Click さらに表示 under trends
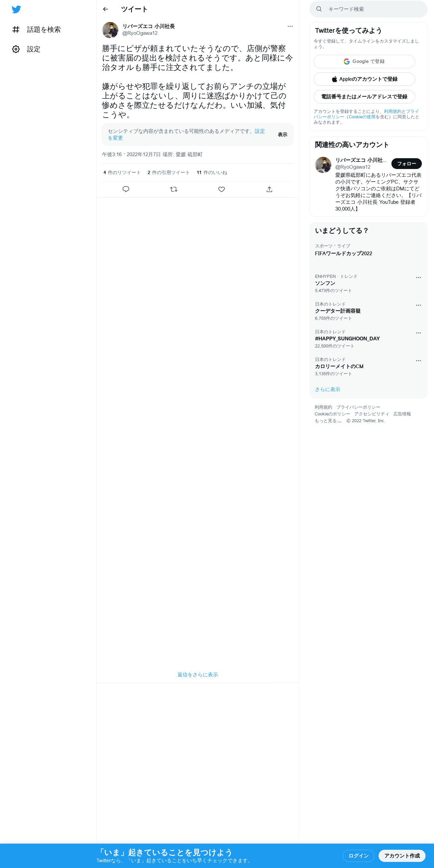The image size is (434, 868). [328, 389]
